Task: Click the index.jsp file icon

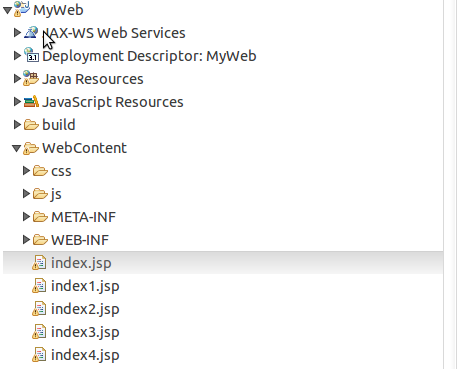Action: (x=39, y=263)
